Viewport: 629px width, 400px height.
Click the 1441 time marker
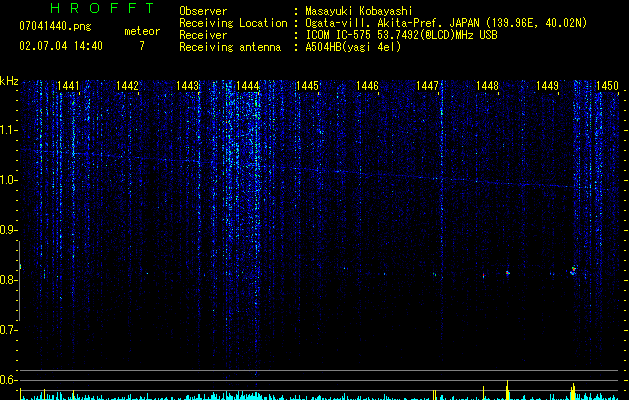68,85
